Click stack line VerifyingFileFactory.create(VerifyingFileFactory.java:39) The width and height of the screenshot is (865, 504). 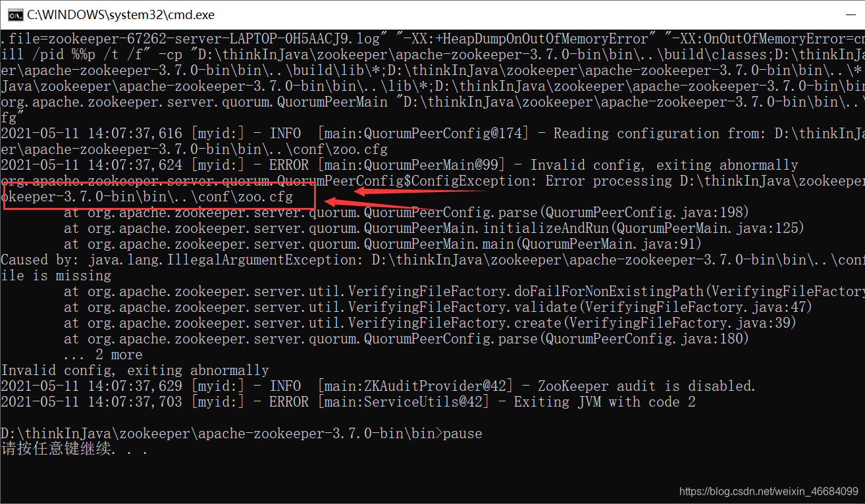pyautogui.click(x=431, y=323)
